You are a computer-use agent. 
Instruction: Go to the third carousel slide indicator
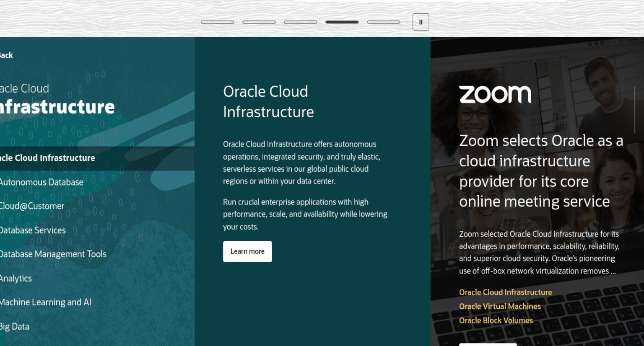click(301, 22)
